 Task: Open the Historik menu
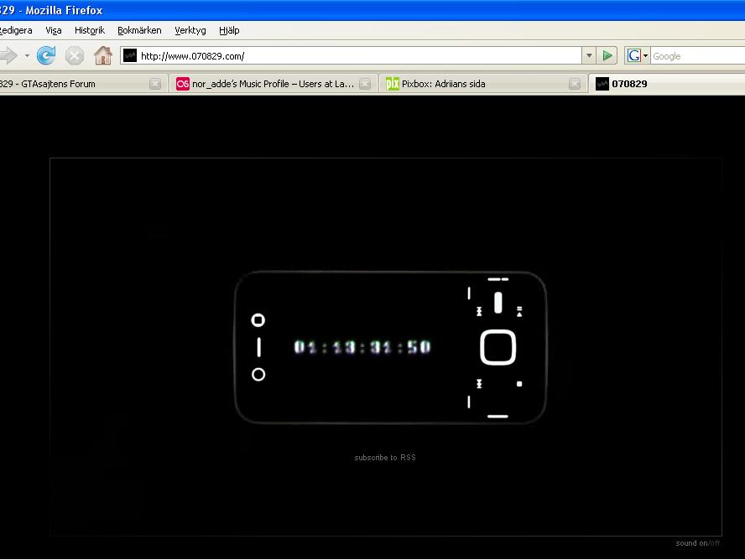[89, 30]
